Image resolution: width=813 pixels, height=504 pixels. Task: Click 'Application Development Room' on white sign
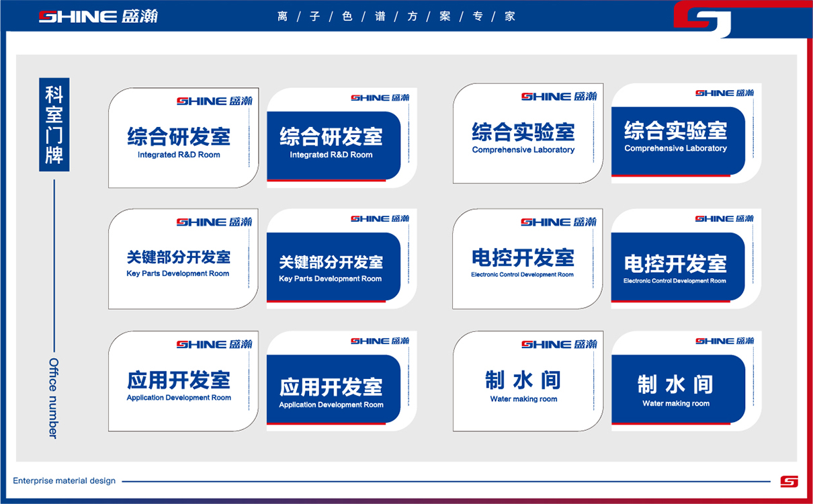tap(179, 398)
